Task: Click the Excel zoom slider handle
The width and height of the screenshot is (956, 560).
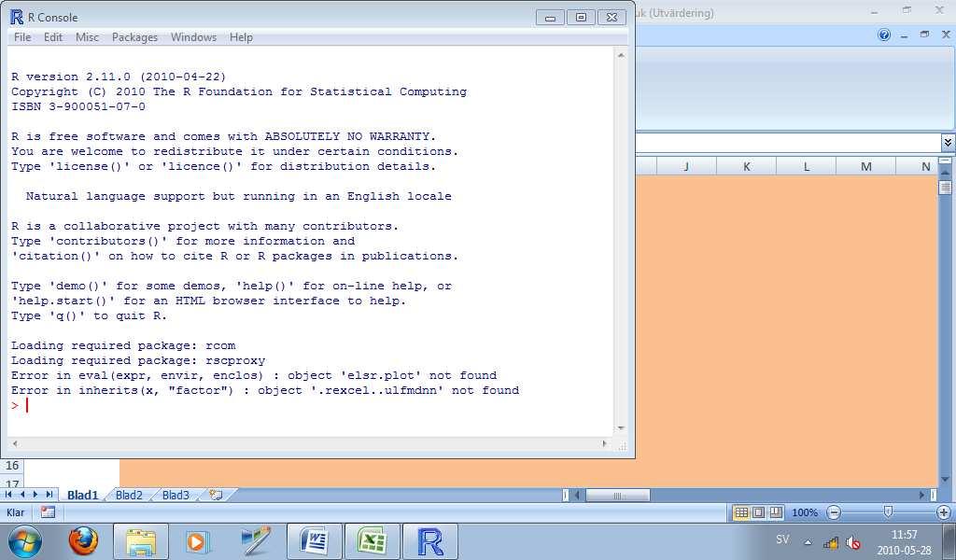Action: [889, 511]
